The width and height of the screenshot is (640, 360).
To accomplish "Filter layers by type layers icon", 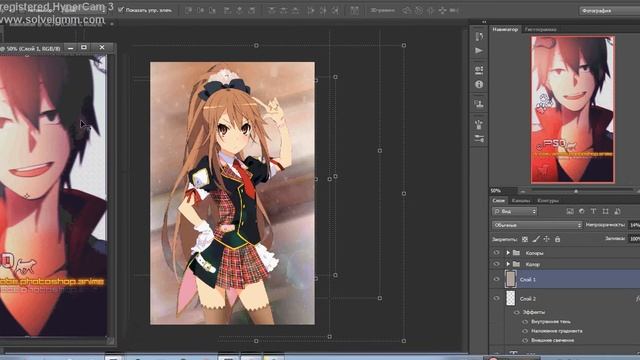I will coord(593,211).
